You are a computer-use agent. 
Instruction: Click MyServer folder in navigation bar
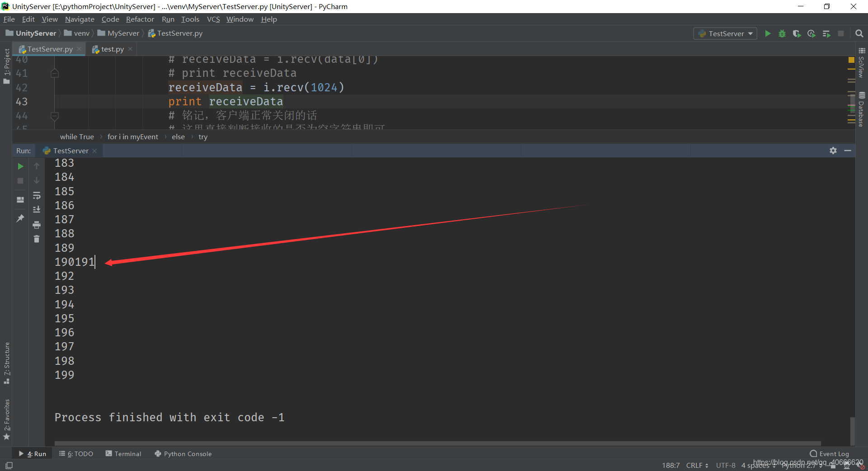click(x=118, y=33)
